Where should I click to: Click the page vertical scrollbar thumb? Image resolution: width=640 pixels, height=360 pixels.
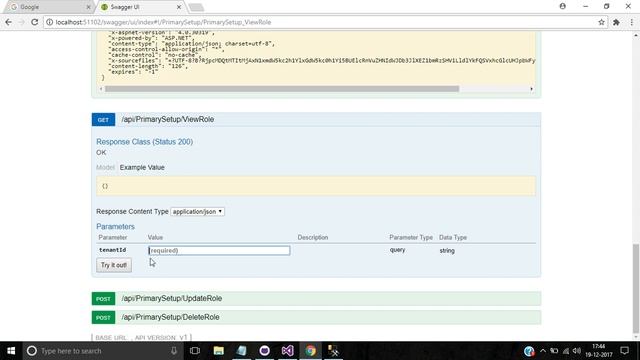click(x=636, y=289)
